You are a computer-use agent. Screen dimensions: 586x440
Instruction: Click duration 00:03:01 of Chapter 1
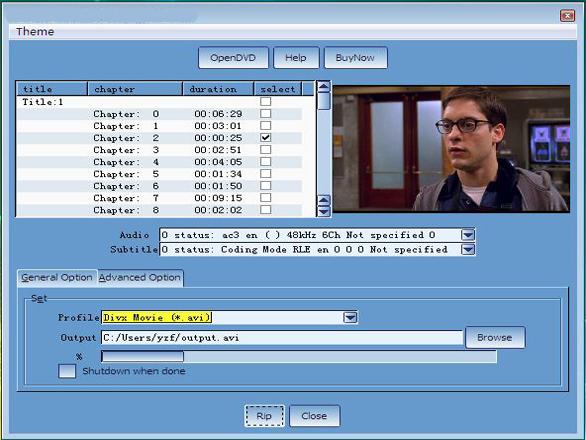click(x=218, y=126)
